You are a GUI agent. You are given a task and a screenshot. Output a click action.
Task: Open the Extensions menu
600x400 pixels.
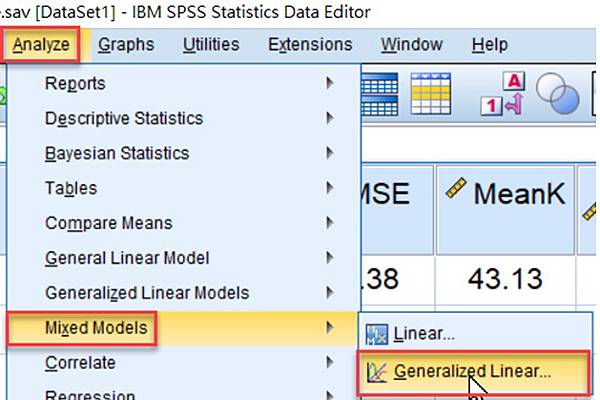310,44
